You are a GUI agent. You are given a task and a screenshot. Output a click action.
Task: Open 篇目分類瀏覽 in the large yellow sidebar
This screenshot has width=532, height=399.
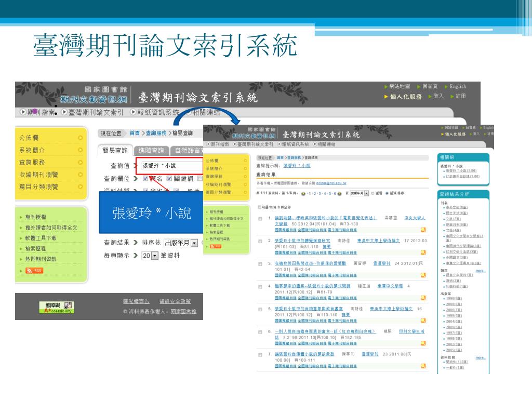point(38,187)
